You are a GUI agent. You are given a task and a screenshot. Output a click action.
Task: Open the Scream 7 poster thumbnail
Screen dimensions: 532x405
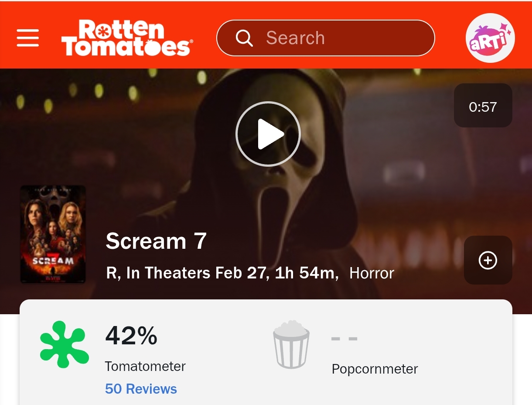[53, 234]
